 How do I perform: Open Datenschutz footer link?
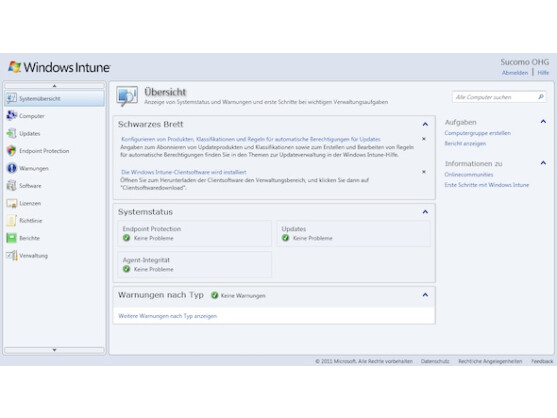coord(435,361)
